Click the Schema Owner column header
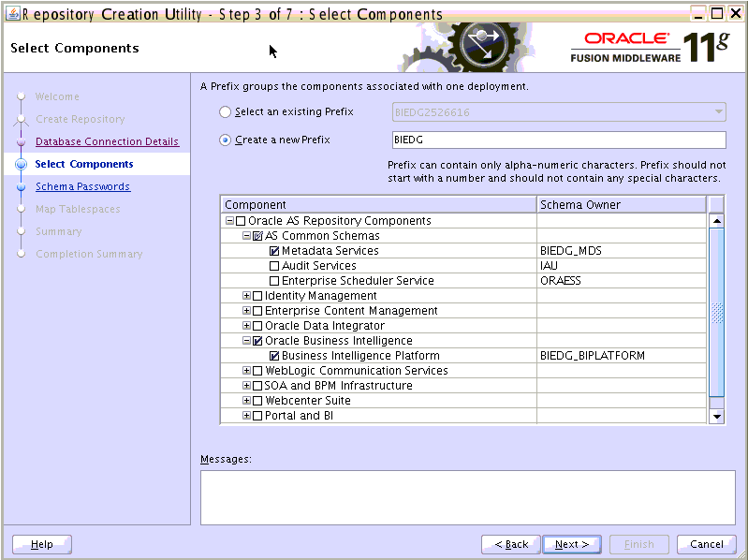 coord(622,205)
